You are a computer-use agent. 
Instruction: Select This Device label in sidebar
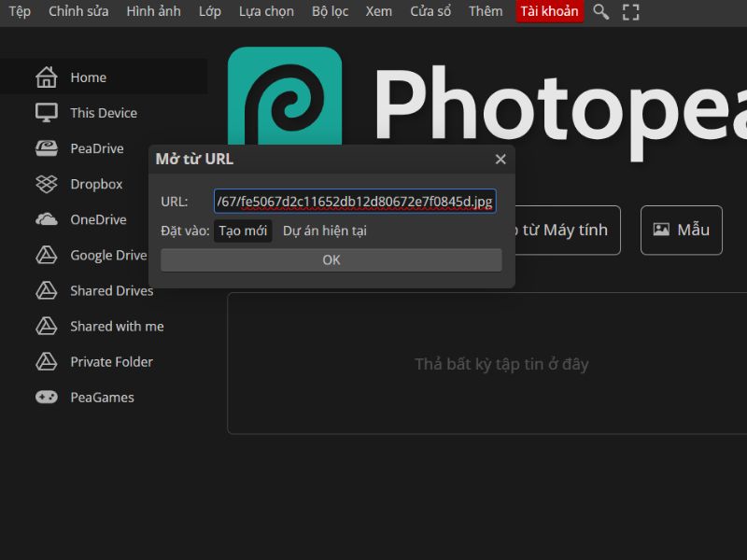point(104,113)
